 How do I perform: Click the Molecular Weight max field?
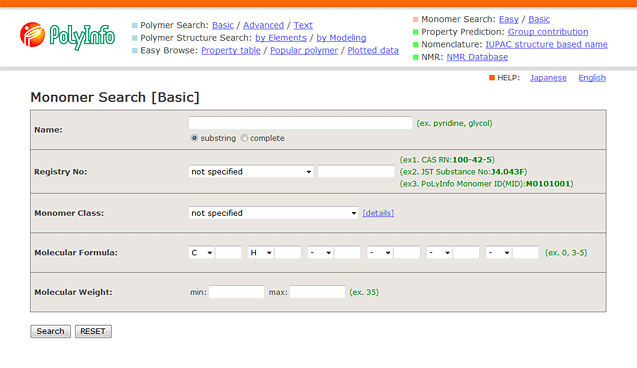[x=317, y=292]
